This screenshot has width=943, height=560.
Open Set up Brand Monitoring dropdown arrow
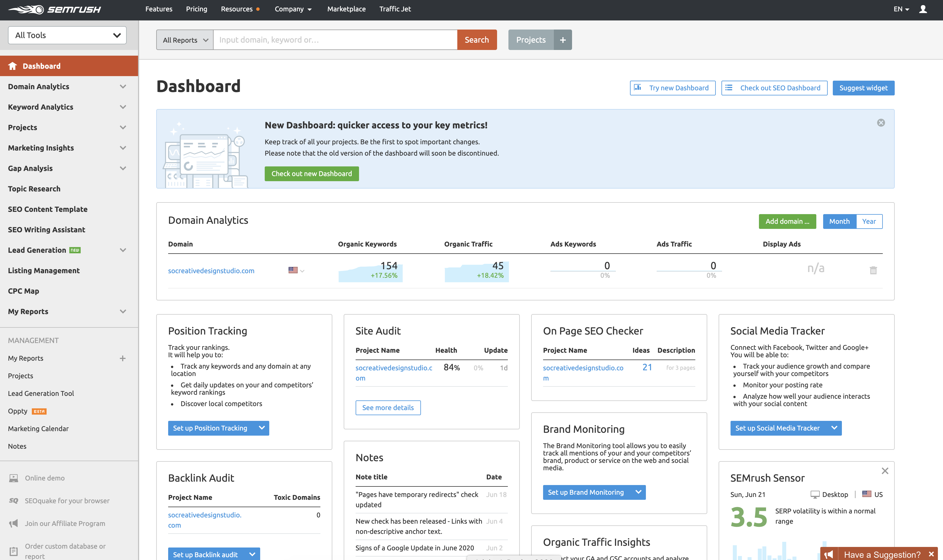pos(638,492)
